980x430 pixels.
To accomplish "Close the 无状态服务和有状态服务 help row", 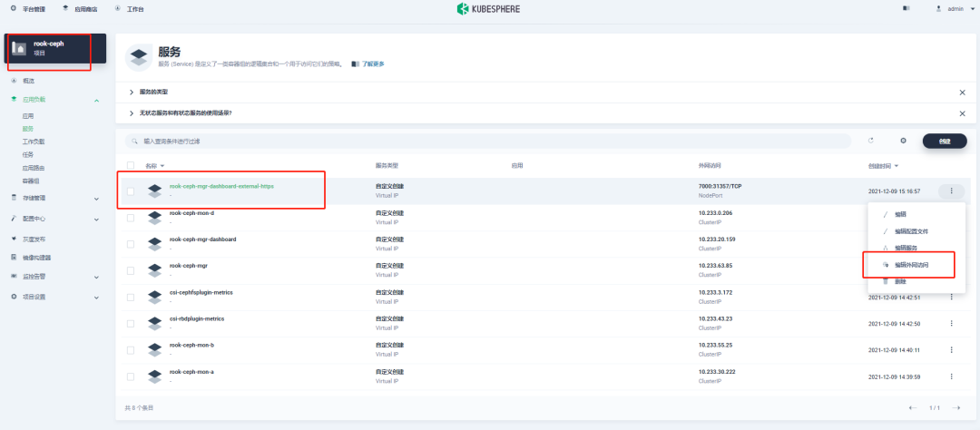I will pos(963,113).
